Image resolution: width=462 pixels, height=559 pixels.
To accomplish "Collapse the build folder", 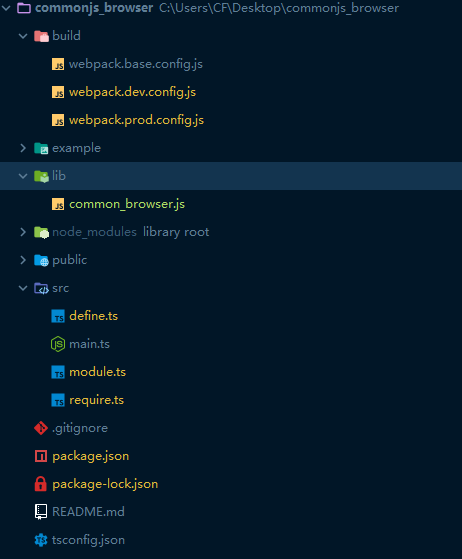I will coord(23,36).
